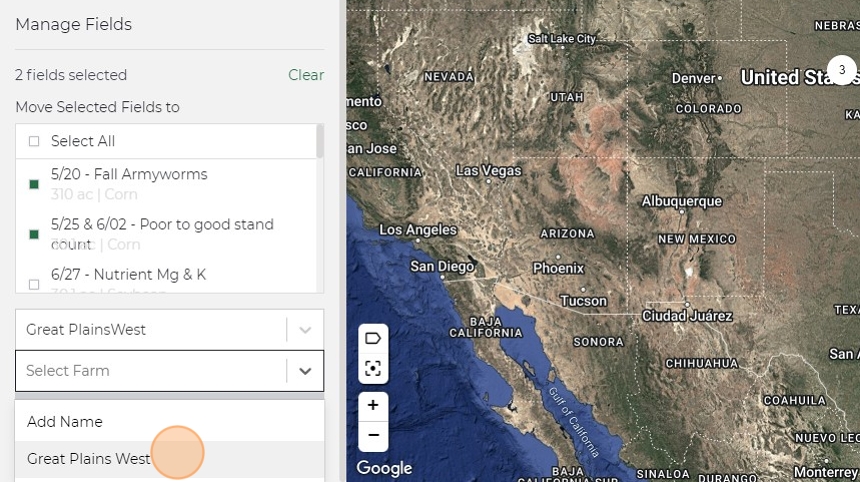Select Great Plains West farm option
Screen dimensions: 860x482
(89, 459)
